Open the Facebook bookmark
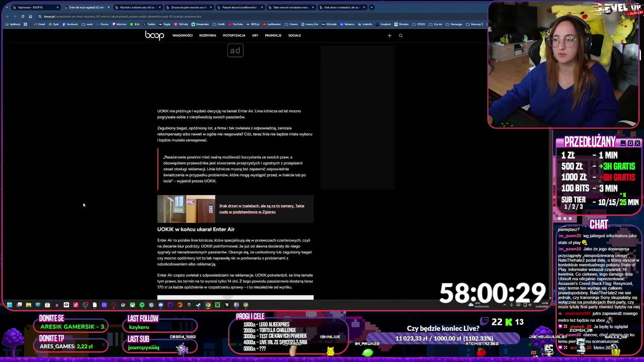Screen dimensions: 644x362 tap(70, 24)
